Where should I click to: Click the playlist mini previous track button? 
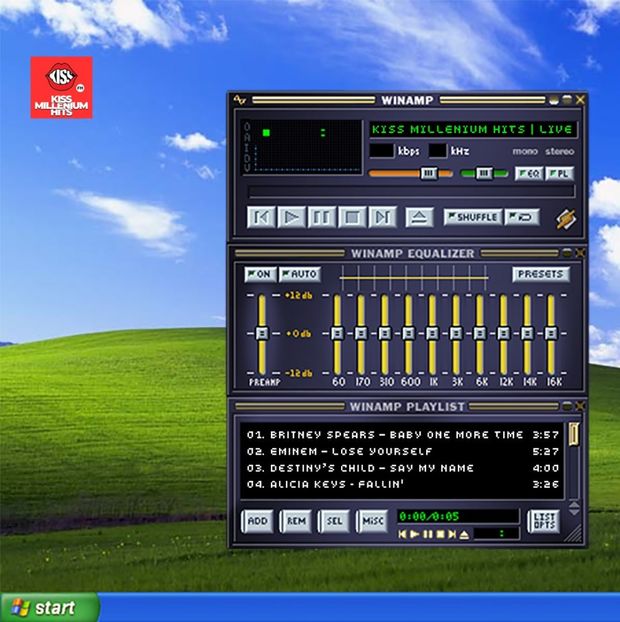click(402, 534)
